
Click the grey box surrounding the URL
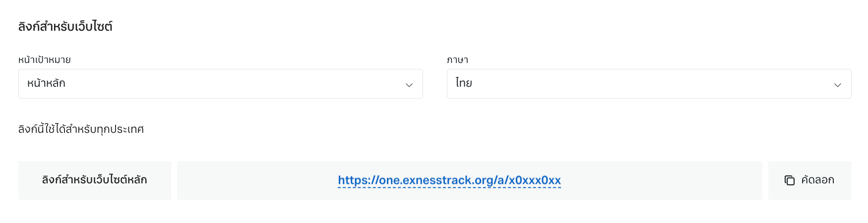470,180
